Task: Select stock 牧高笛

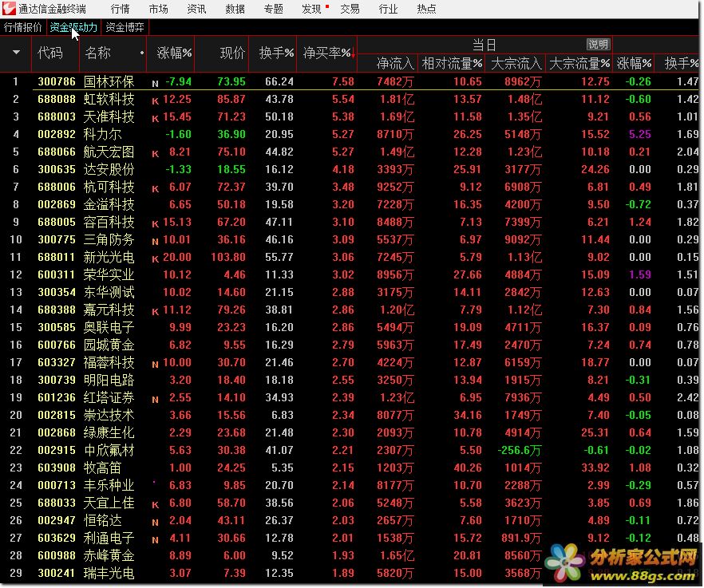Action: (x=102, y=468)
